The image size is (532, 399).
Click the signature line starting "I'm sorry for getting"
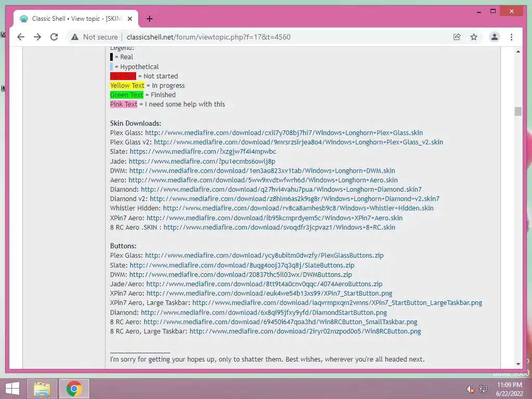(x=268, y=359)
